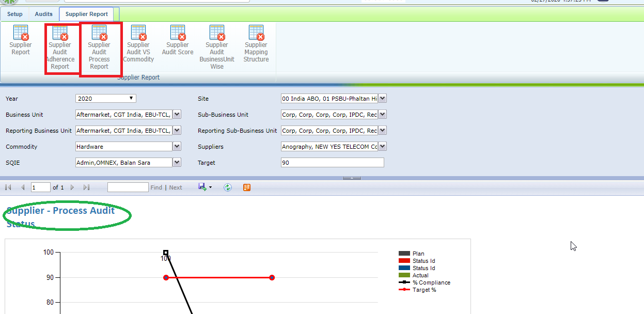Click the blue Status Id legend swatch
This screenshot has height=314, width=644.
404,268
